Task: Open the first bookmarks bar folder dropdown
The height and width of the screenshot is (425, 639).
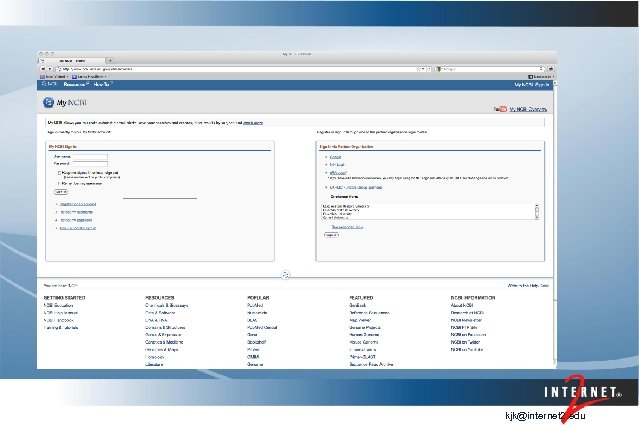Action: click(x=55, y=77)
